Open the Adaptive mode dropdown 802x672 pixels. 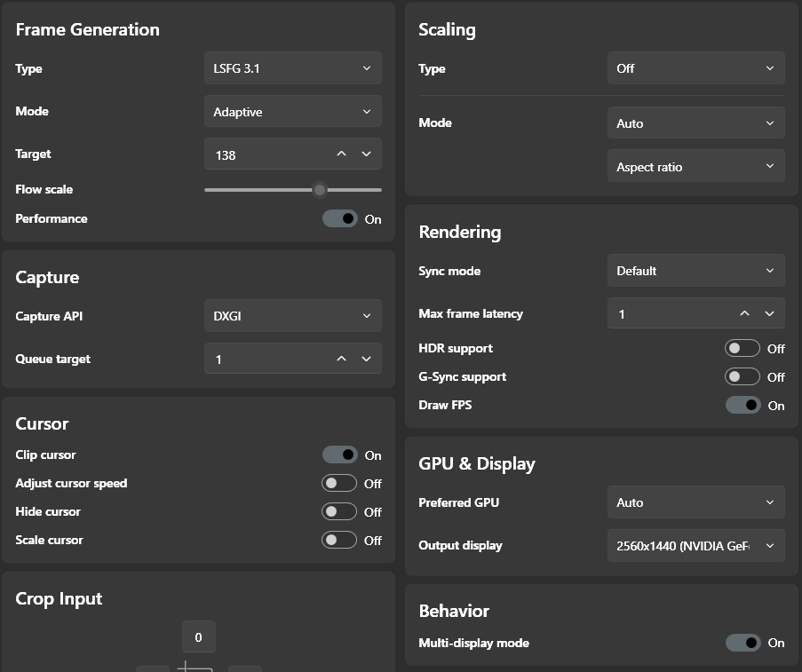click(292, 112)
